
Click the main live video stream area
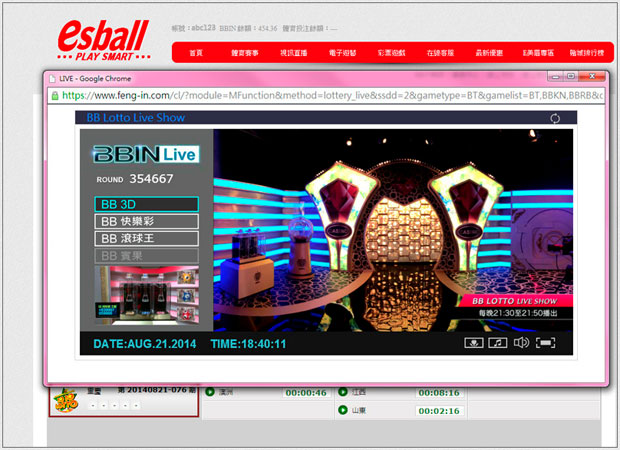[393, 230]
